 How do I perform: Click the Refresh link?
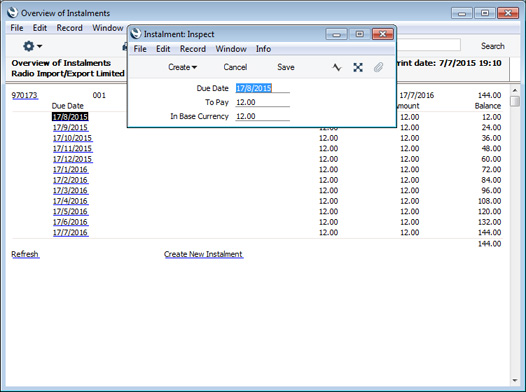click(25, 254)
